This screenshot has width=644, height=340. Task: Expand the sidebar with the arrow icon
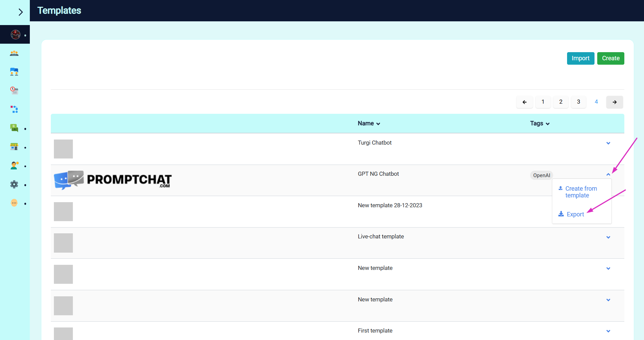[x=20, y=12]
